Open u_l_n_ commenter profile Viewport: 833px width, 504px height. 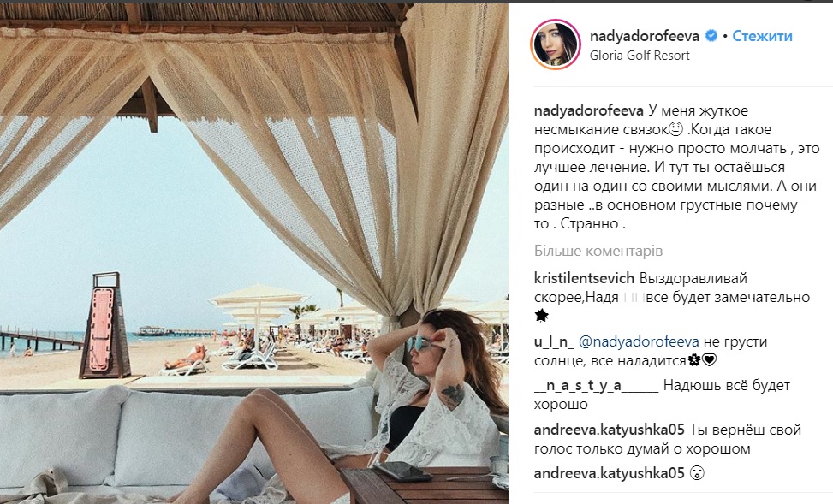point(554,342)
